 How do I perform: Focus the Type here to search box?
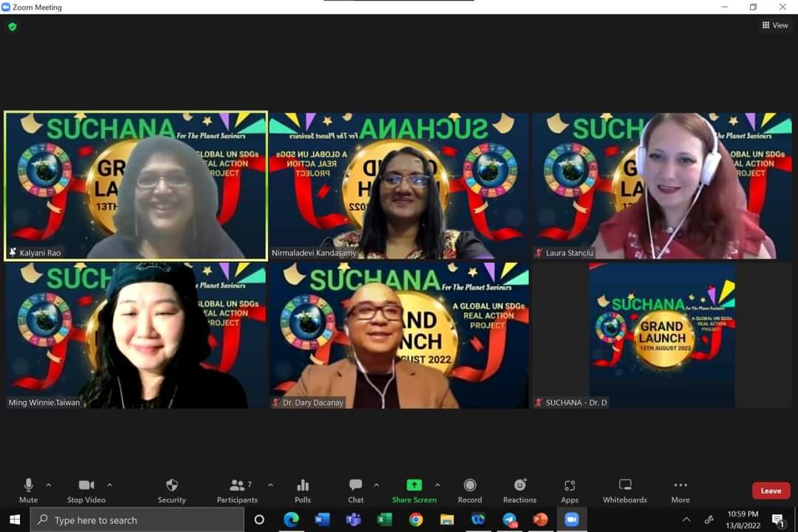(137, 519)
